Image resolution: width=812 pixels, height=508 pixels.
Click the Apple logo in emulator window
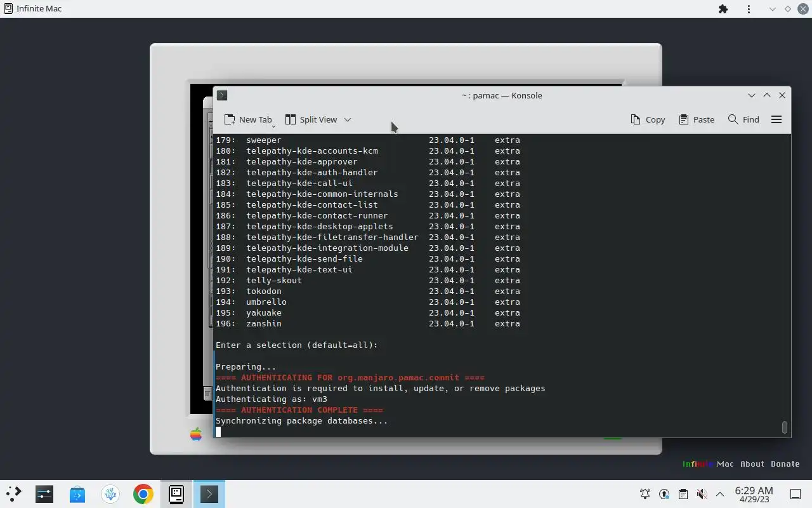pyautogui.click(x=196, y=434)
